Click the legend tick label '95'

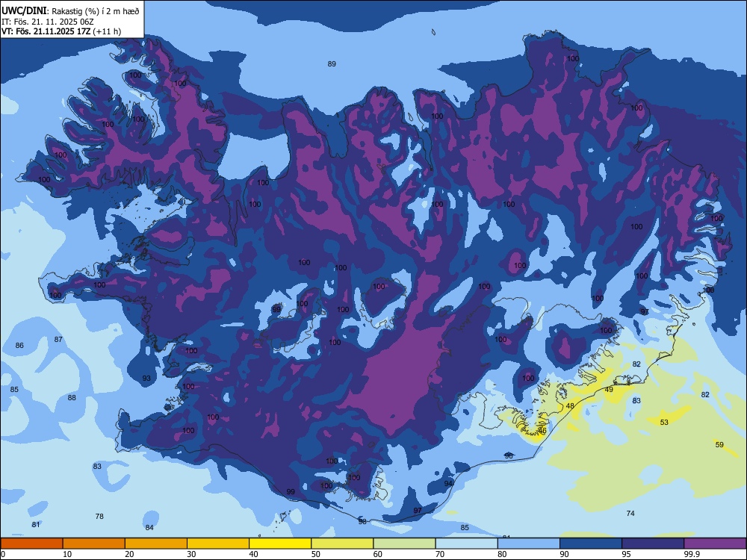click(x=627, y=554)
